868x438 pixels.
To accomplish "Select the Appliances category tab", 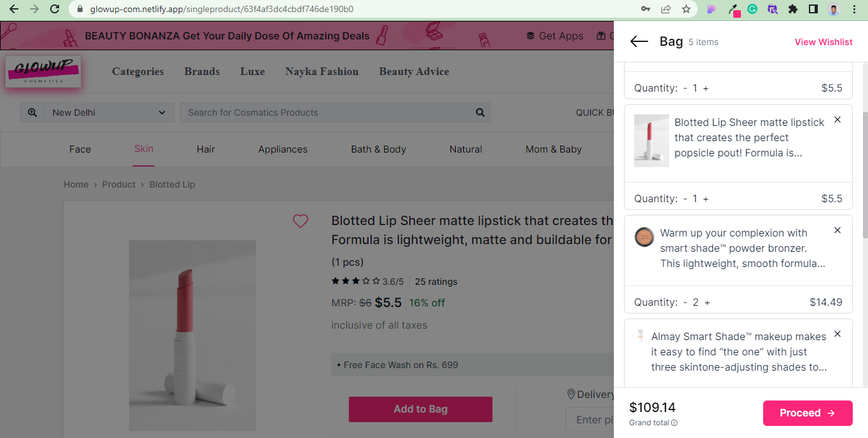I will pyautogui.click(x=283, y=149).
